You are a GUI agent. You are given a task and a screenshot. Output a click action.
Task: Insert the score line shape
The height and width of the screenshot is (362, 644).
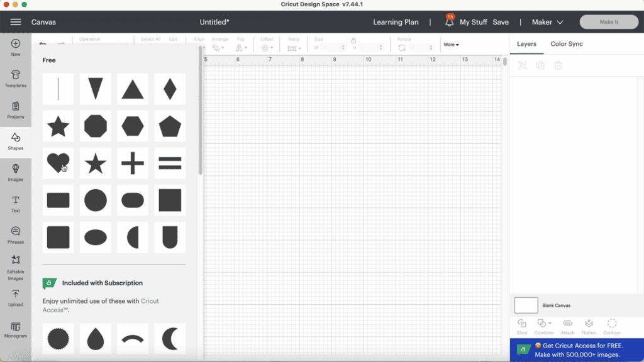point(58,89)
